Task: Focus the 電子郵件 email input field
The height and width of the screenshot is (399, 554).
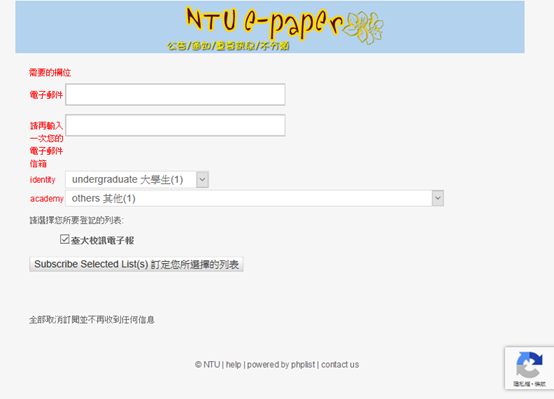Action: tap(175, 94)
